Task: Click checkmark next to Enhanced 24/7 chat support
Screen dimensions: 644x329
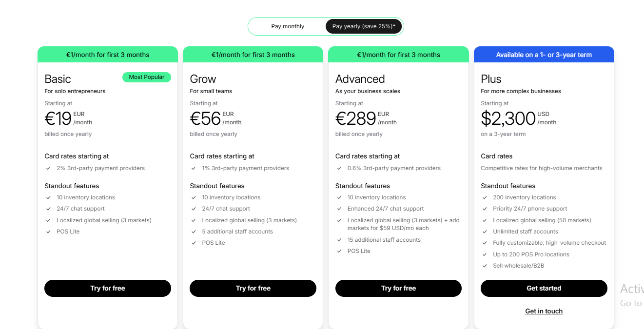Action: coord(339,209)
